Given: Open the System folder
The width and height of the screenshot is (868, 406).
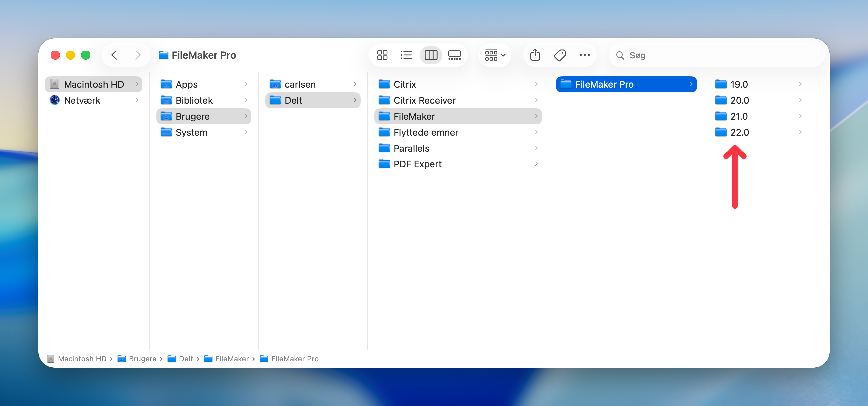Looking at the screenshot, I should coord(204,132).
